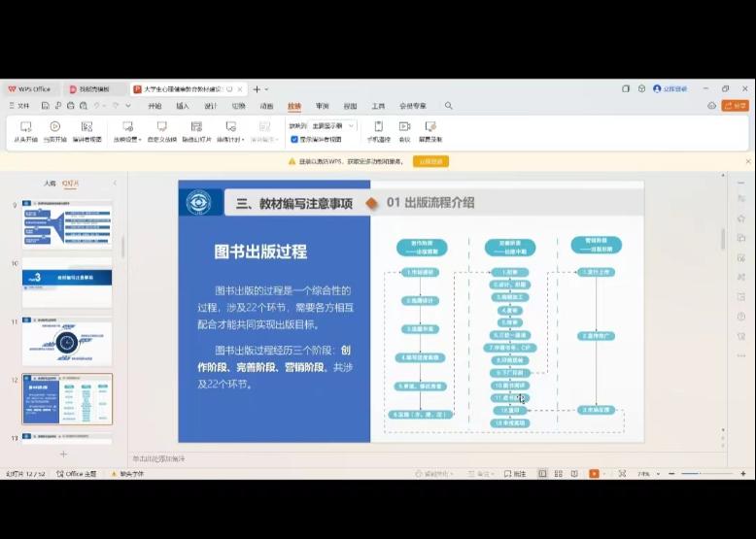756x539 pixels.
Task: Open the 审阅 ribbon tab
Action: (x=322, y=106)
